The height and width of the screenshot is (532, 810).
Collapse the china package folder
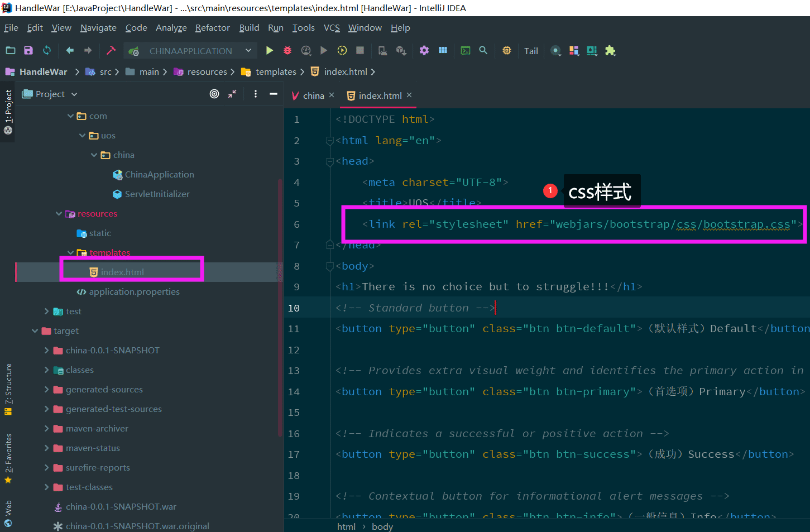click(x=94, y=155)
